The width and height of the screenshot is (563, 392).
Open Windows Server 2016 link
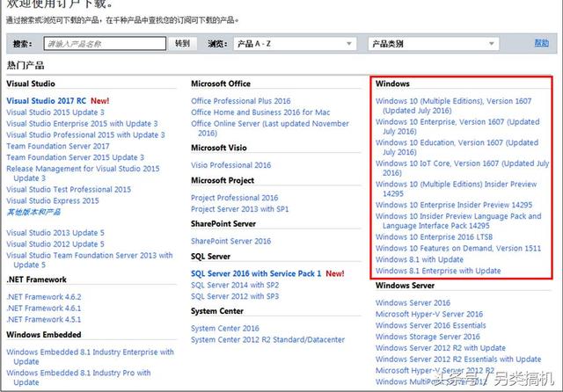pyautogui.click(x=413, y=303)
